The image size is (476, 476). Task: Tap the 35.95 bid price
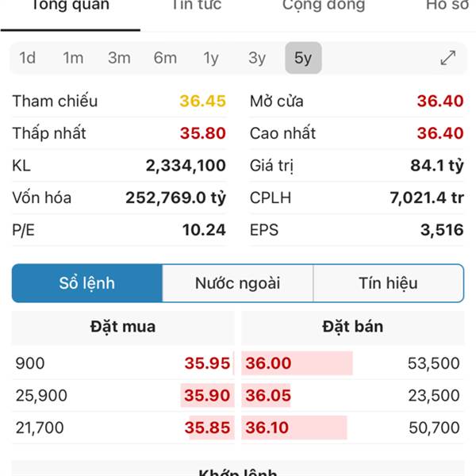coord(207,363)
